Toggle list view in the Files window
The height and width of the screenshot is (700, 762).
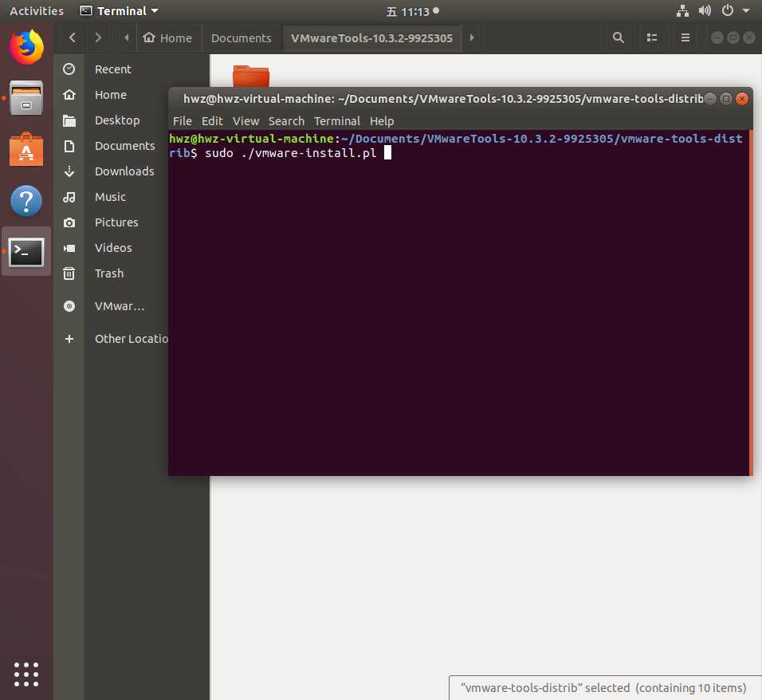(652, 37)
